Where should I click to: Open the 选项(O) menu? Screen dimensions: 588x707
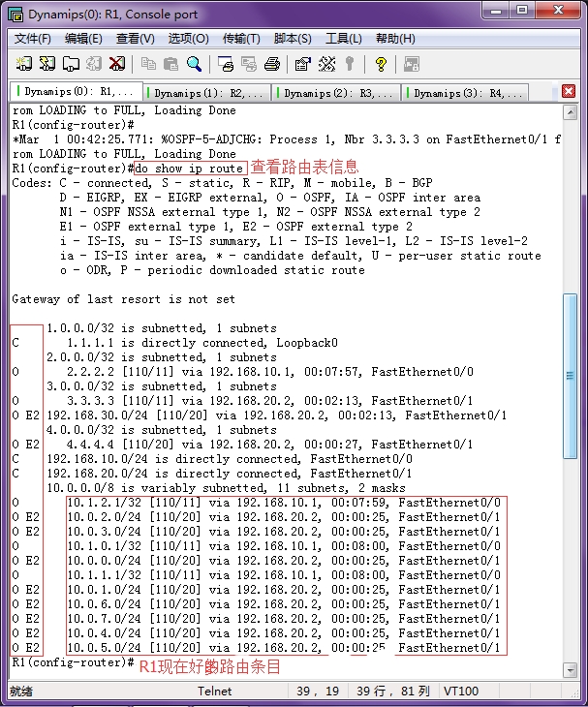coord(189,39)
